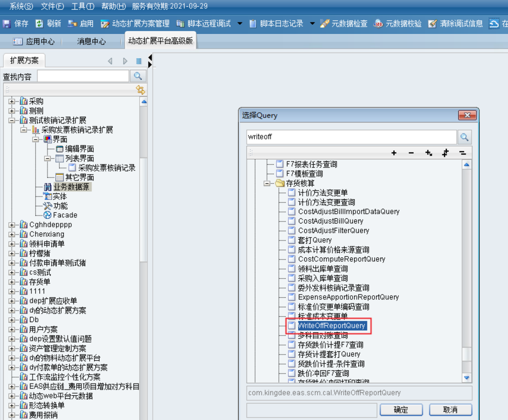This screenshot has width=508, height=420.
Task: Click the writeoff search input field
Action: click(x=351, y=137)
